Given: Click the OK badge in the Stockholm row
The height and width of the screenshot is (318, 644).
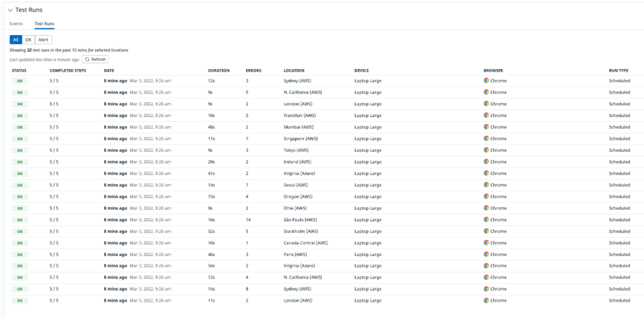Looking at the screenshot, I should 20,231.
